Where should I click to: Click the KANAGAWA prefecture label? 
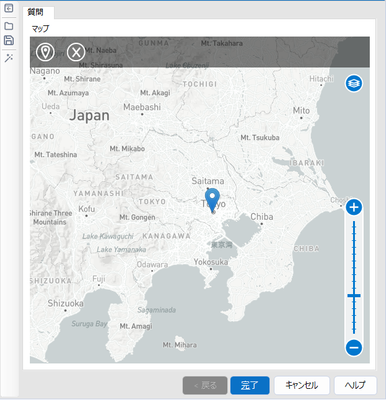(x=166, y=236)
